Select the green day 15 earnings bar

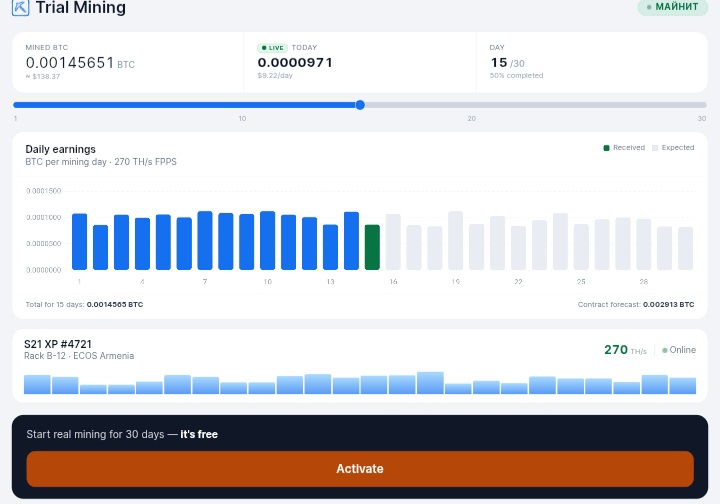(372, 247)
